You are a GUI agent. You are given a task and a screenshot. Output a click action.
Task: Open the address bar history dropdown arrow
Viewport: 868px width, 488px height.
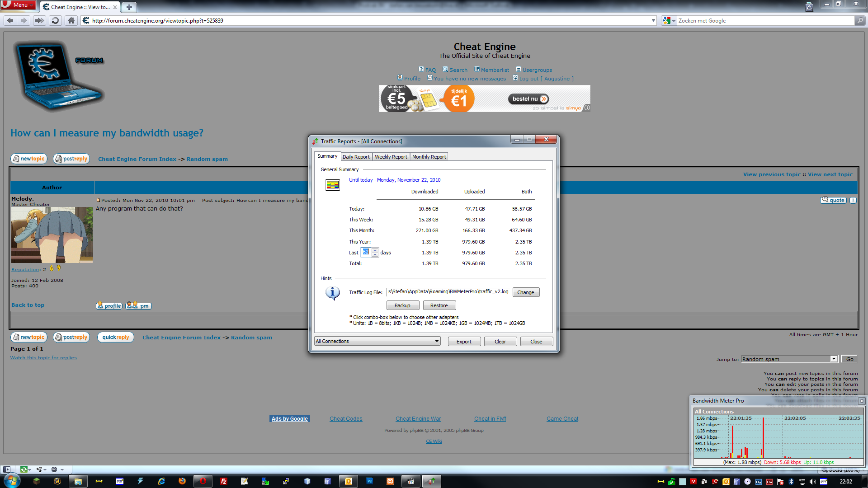point(653,20)
